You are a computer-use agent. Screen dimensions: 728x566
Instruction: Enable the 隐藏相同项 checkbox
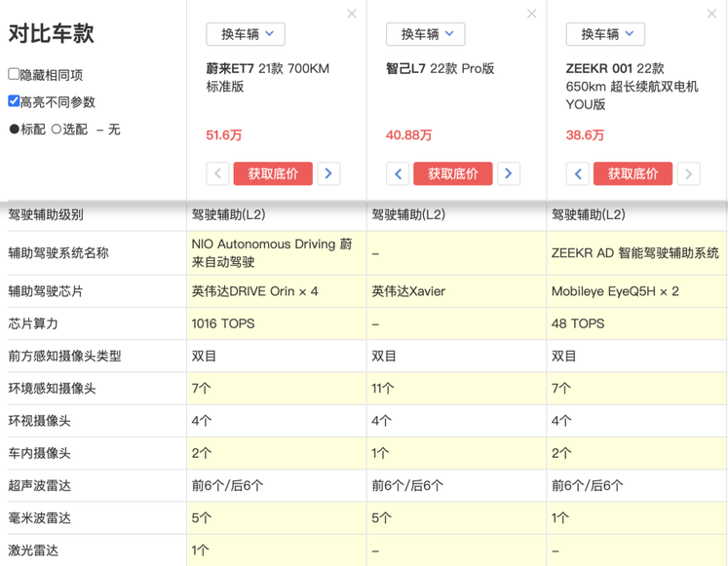14,74
